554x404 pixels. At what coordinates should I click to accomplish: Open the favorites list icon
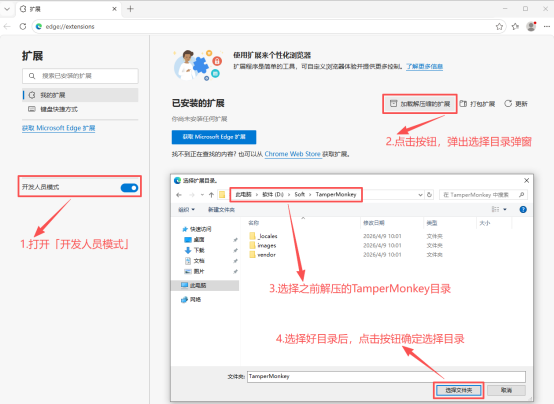515,27
